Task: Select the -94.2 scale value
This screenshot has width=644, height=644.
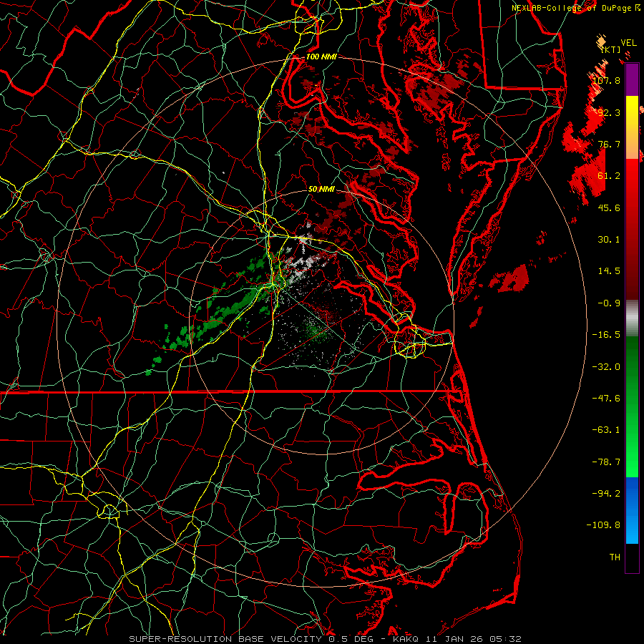Action: click(606, 493)
